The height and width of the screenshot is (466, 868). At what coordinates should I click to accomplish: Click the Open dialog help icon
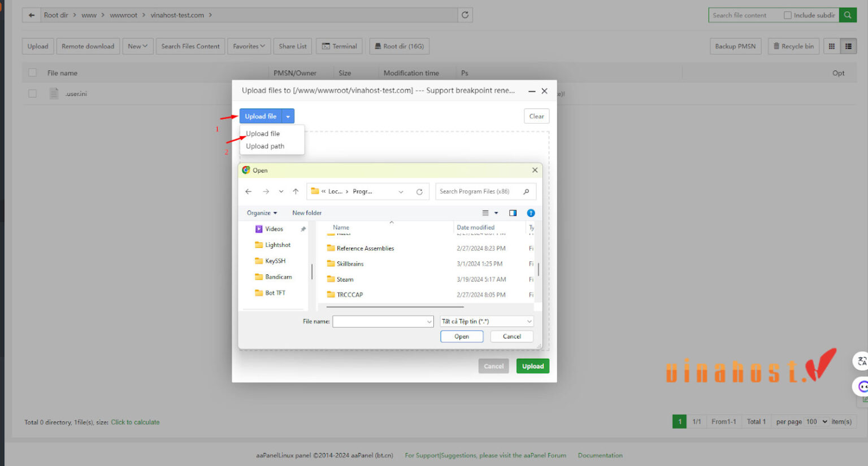point(531,213)
